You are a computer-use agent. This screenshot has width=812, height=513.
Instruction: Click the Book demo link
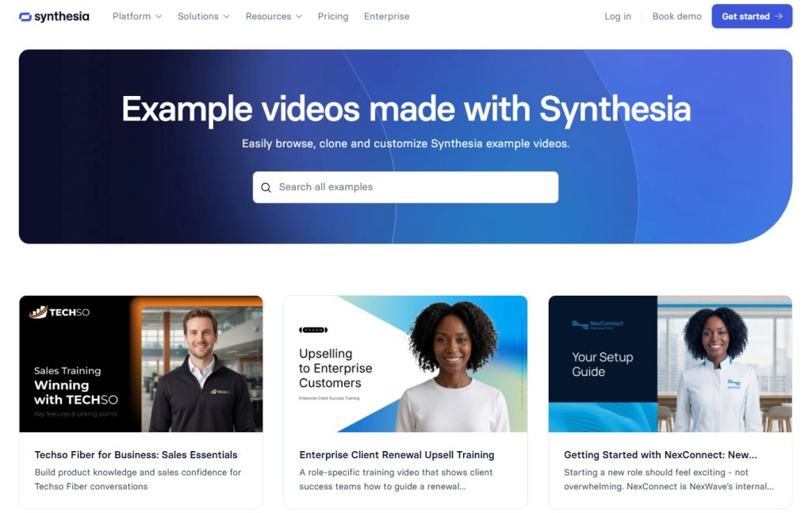tap(677, 17)
